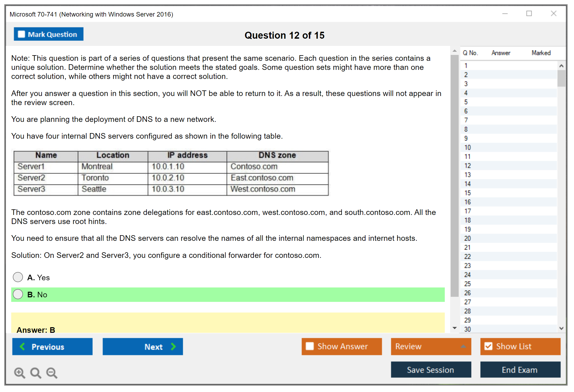The width and height of the screenshot is (574, 392).
Task: Expand the Review dropdown menu
Action: coord(463,346)
